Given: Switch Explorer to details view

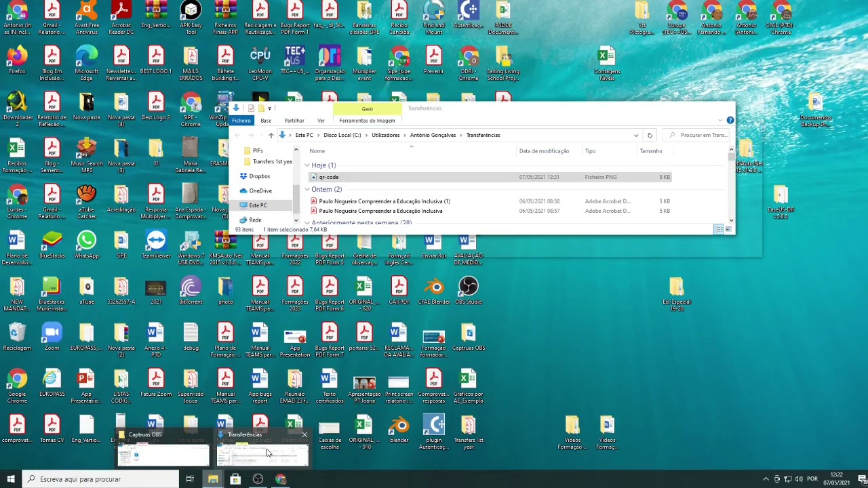Looking at the screenshot, I should click(718, 230).
